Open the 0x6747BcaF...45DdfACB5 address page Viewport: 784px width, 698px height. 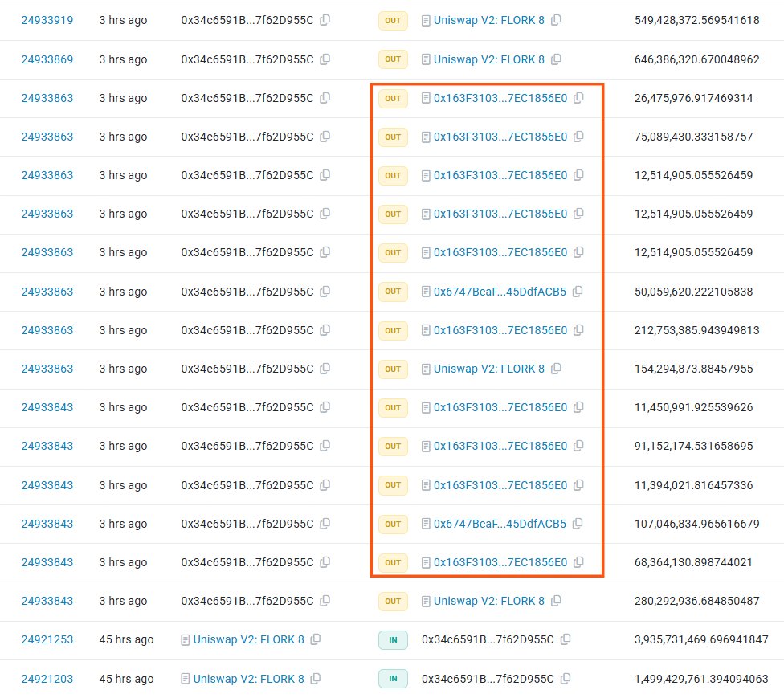(x=500, y=292)
